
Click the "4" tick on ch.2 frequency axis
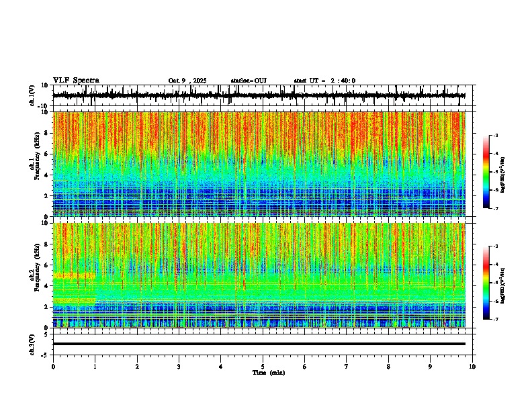pos(46,286)
